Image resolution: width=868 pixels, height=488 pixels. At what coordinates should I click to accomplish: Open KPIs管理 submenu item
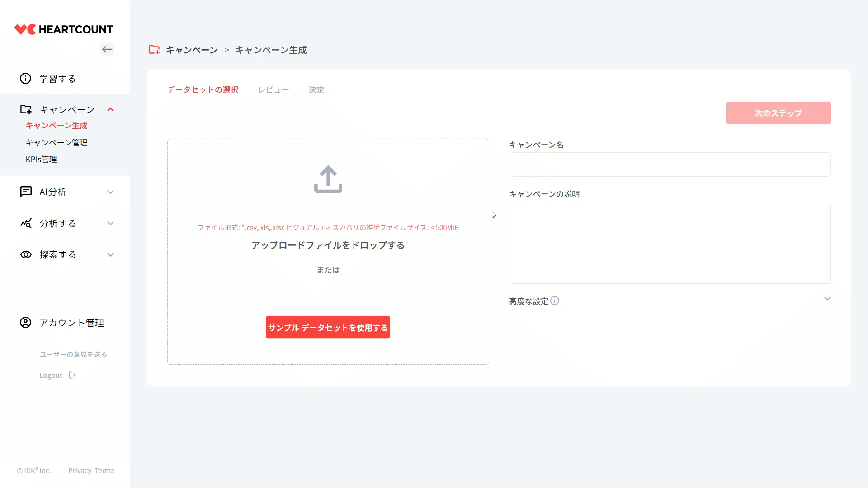coord(41,159)
